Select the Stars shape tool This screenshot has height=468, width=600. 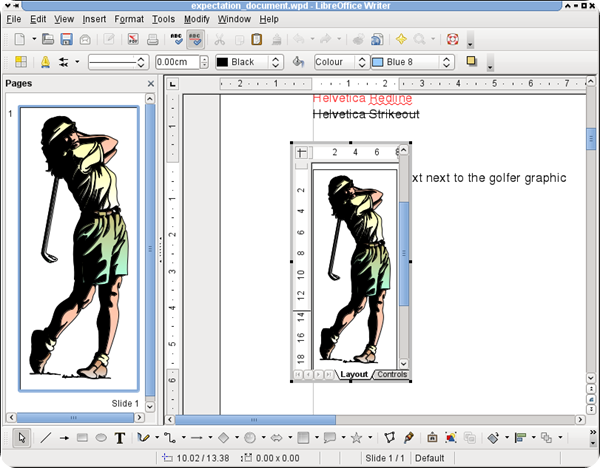[x=356, y=438]
